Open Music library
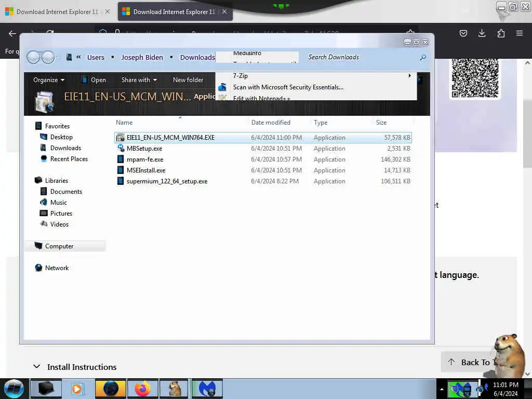This screenshot has width=532, height=399. (x=58, y=202)
